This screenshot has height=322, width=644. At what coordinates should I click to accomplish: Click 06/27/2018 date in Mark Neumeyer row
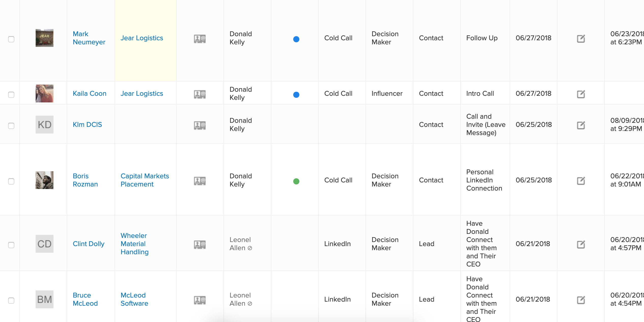(x=534, y=38)
